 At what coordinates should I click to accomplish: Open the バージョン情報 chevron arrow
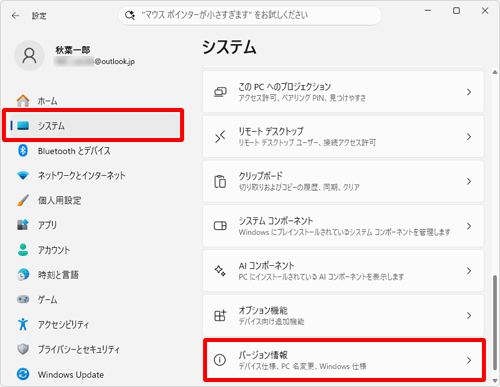point(469,360)
